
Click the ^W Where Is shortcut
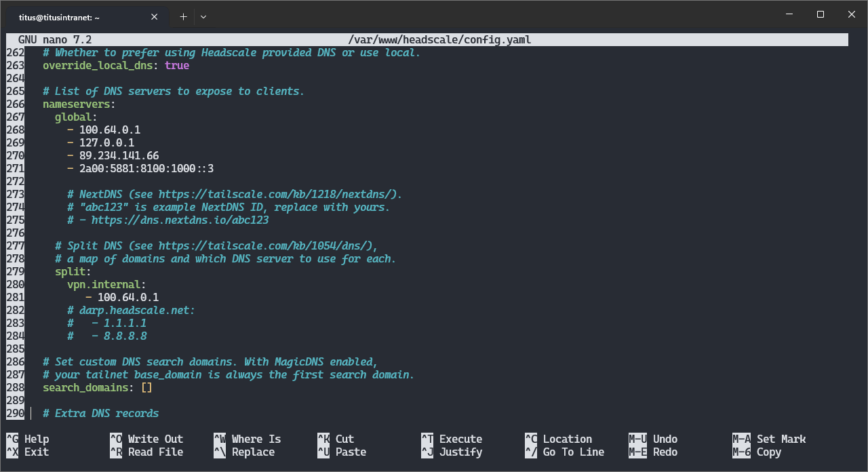pos(248,439)
